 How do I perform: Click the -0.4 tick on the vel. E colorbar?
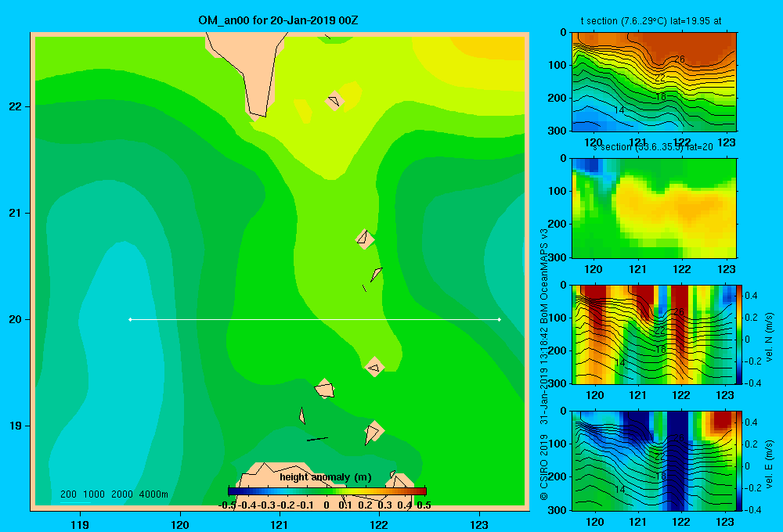point(752,509)
